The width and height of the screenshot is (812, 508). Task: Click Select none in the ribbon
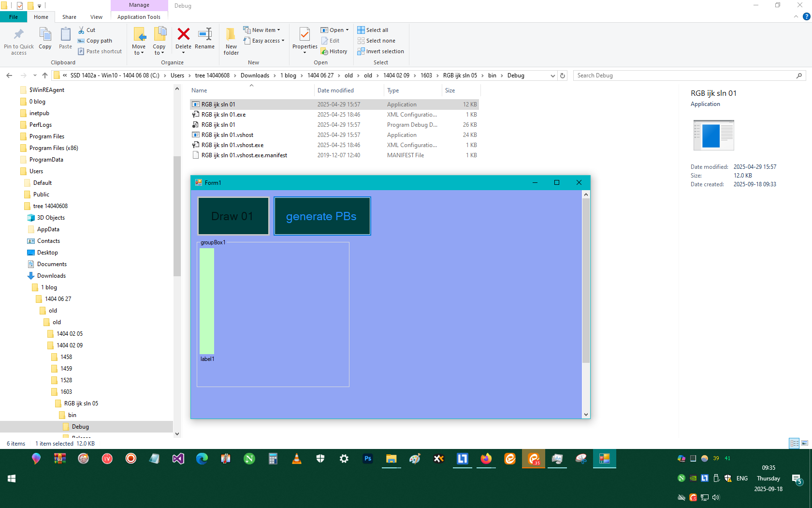376,41
